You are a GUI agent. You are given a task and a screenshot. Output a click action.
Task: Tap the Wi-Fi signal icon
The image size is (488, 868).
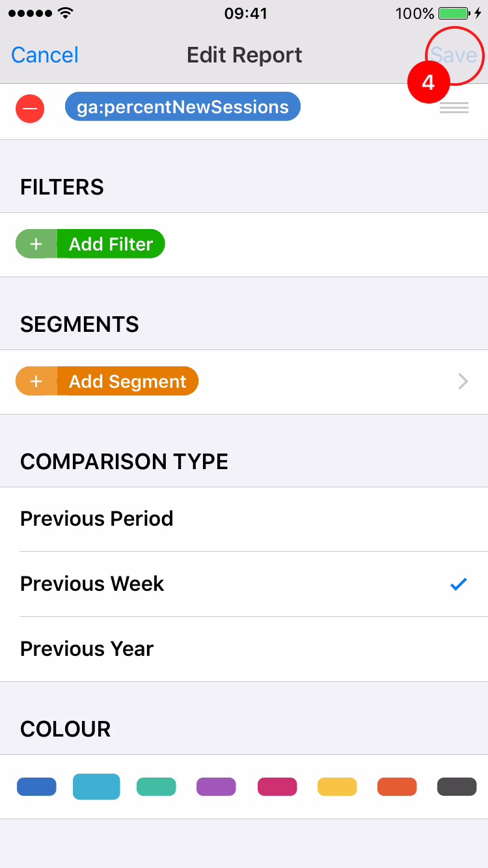tap(65, 14)
